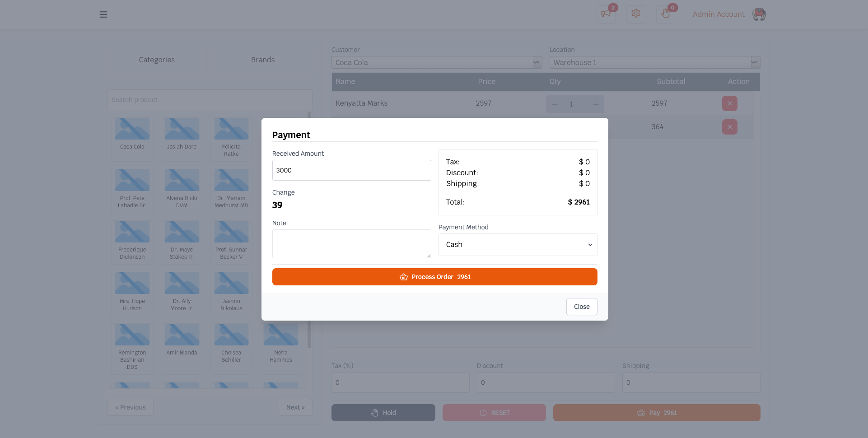The height and width of the screenshot is (438, 868).
Task: Open the Location dropdown showing Warehouse 1
Action: (x=655, y=62)
